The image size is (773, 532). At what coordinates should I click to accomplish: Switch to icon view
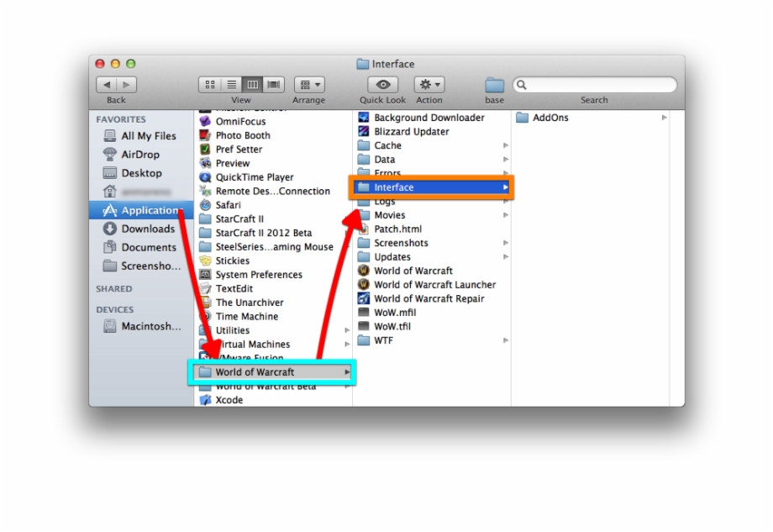click(x=210, y=85)
